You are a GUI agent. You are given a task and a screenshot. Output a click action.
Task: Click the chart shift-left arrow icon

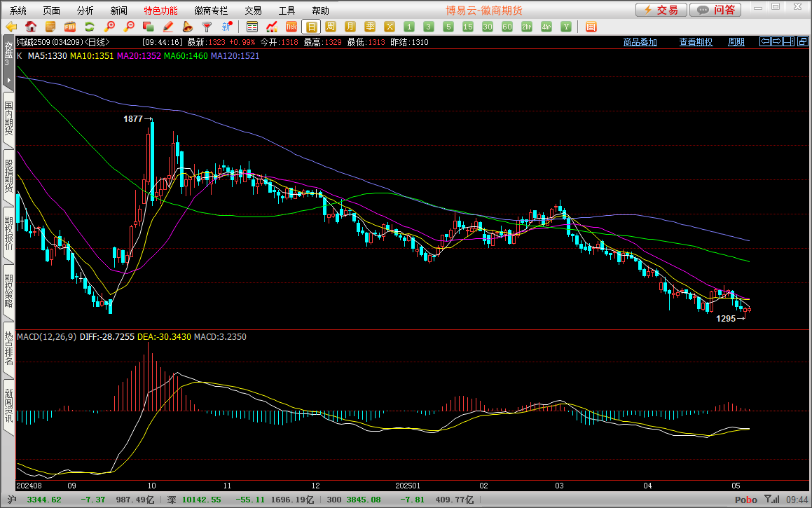click(x=765, y=41)
